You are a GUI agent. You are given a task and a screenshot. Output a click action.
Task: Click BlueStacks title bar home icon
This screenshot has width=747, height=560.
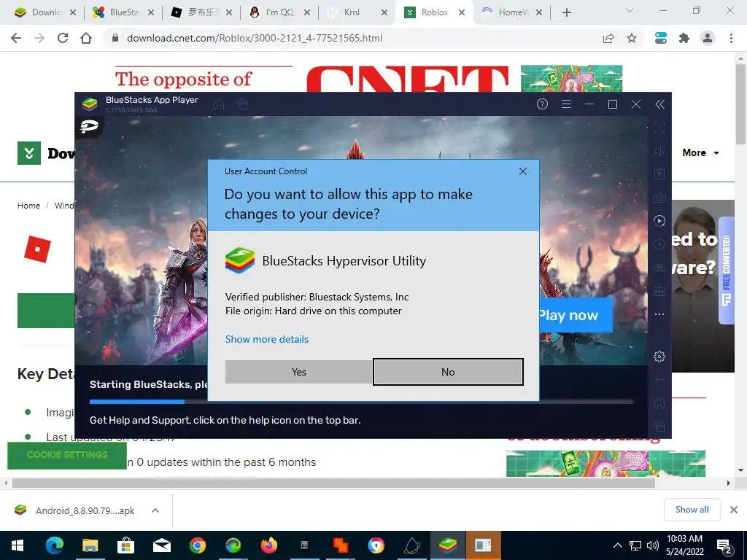[x=219, y=104]
